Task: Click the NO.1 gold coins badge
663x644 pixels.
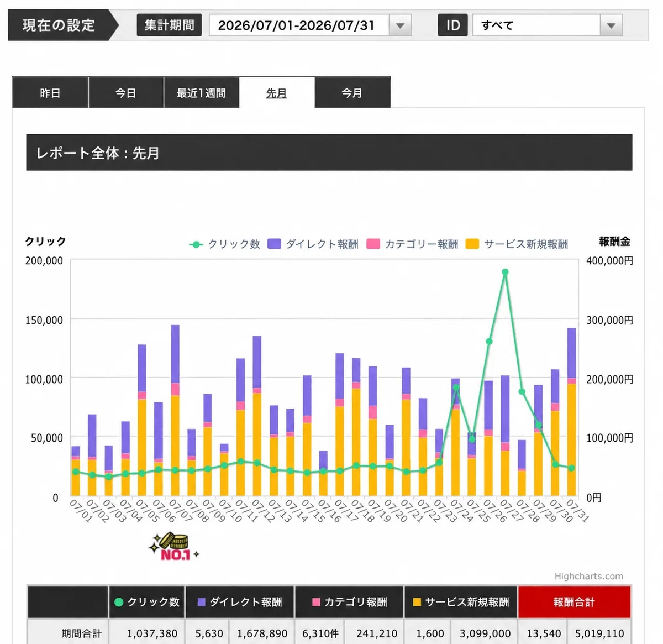Action: click(173, 547)
